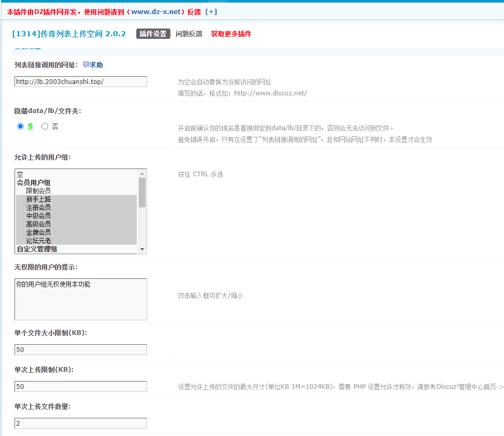Select the 否 radio button
This screenshot has width=504, height=436.
(45, 126)
